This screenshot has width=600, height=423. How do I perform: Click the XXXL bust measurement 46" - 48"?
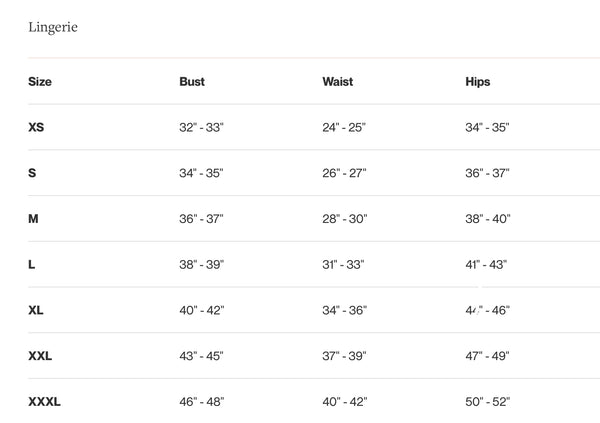pyautogui.click(x=202, y=402)
